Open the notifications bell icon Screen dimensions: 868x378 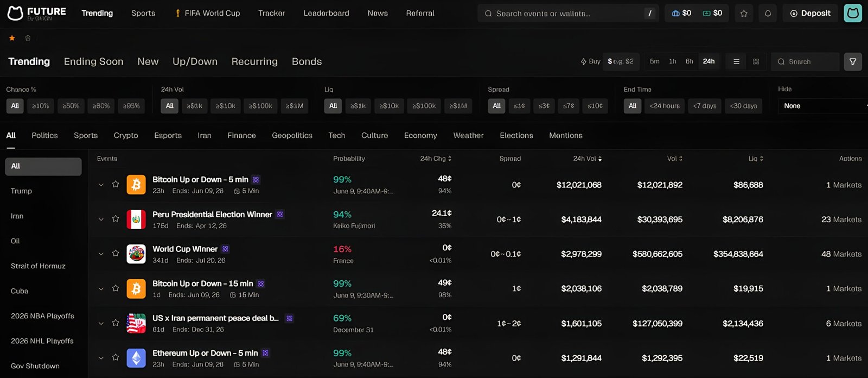(768, 13)
